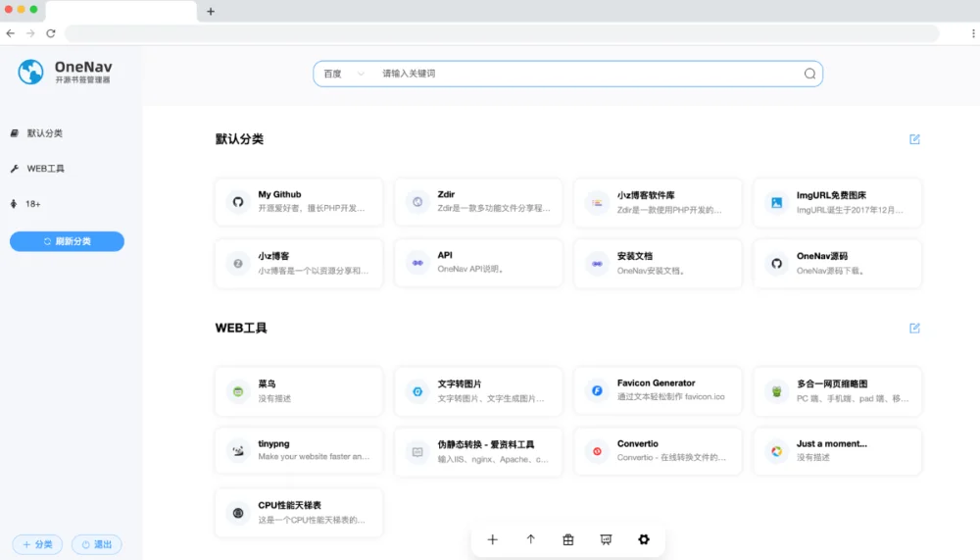Image resolution: width=980 pixels, height=560 pixels.
Task: Edit the WEB工具 section via pencil icon
Action: pyautogui.click(x=914, y=328)
